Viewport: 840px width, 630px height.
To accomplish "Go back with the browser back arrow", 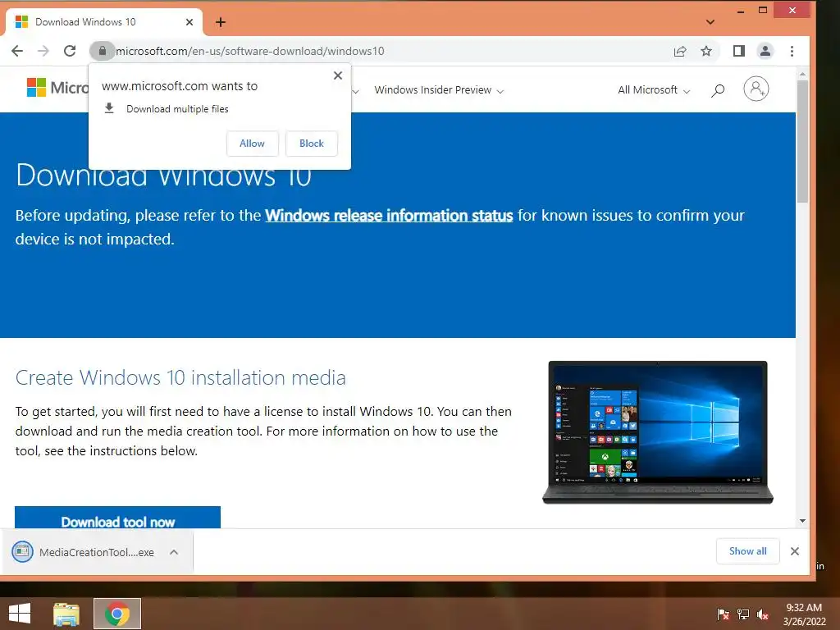I will click(17, 51).
